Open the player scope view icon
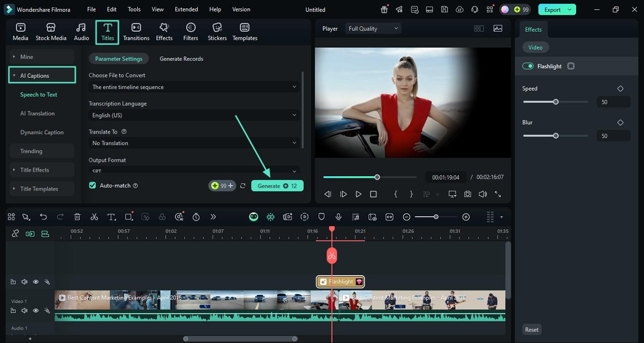 coord(498,29)
